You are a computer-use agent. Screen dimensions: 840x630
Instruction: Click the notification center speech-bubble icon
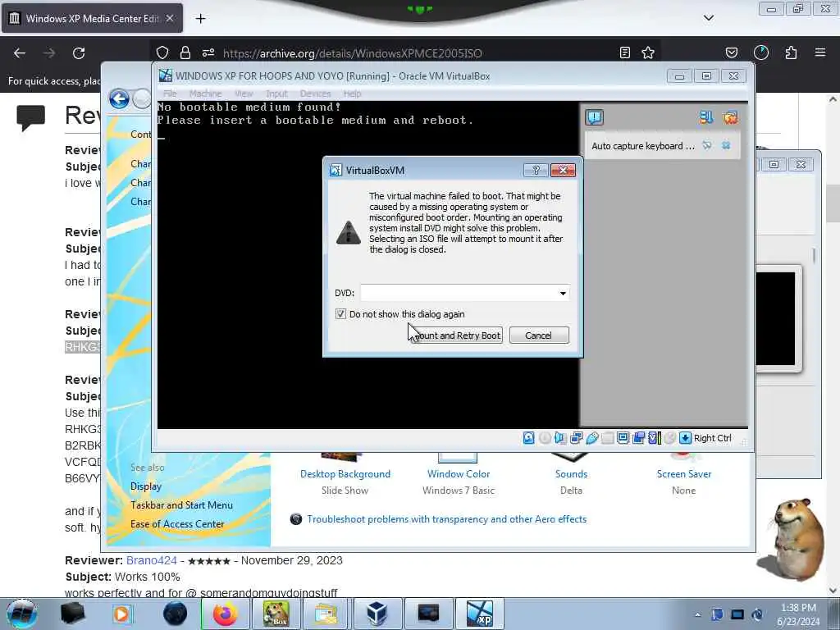[x=594, y=117]
